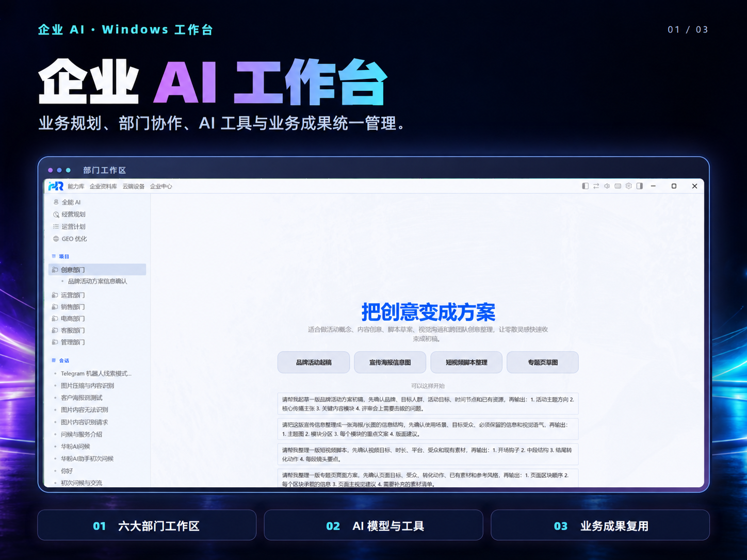The width and height of the screenshot is (747, 560).
Task: Open the Telegram 机器人线索模式 session
Action: point(97,374)
